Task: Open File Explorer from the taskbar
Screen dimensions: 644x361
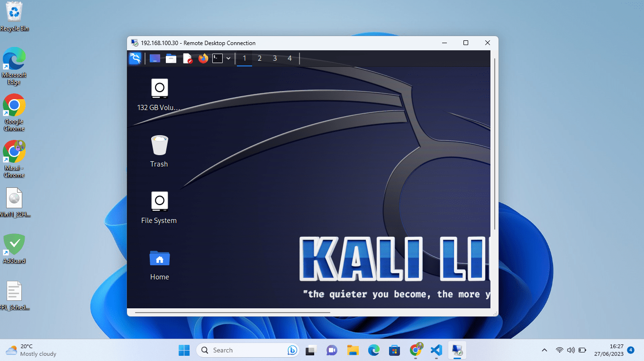Action: 353,350
